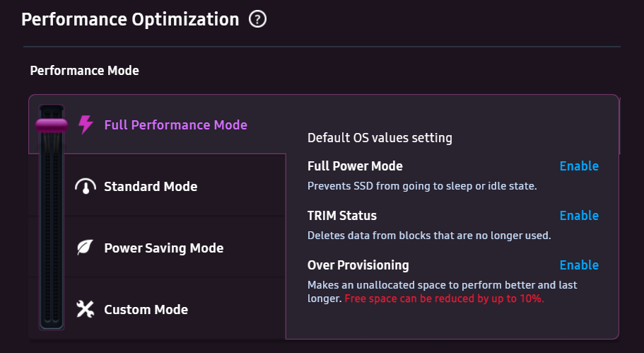
Task: Click the lightning bolt icon
Action: pyautogui.click(x=86, y=125)
